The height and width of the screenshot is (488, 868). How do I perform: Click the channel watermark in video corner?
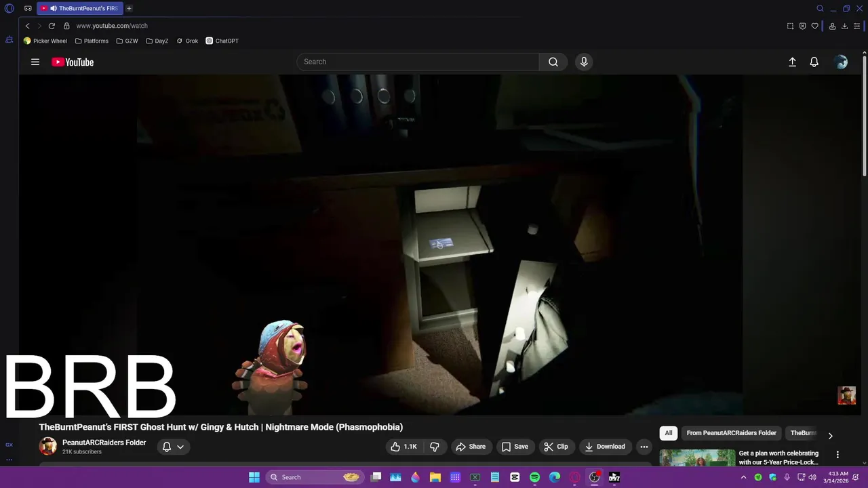pos(846,395)
